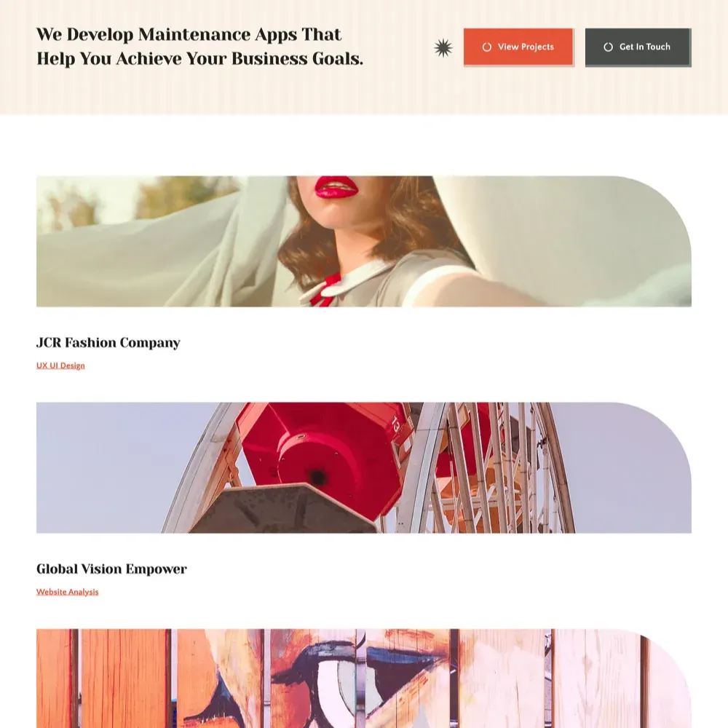Follow the Website Analysis link

(x=67, y=591)
